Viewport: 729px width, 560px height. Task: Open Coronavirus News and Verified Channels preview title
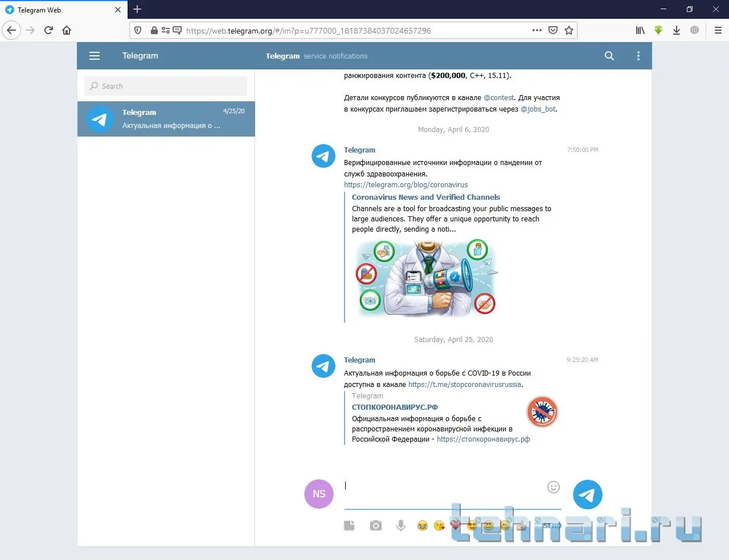pyautogui.click(x=426, y=197)
